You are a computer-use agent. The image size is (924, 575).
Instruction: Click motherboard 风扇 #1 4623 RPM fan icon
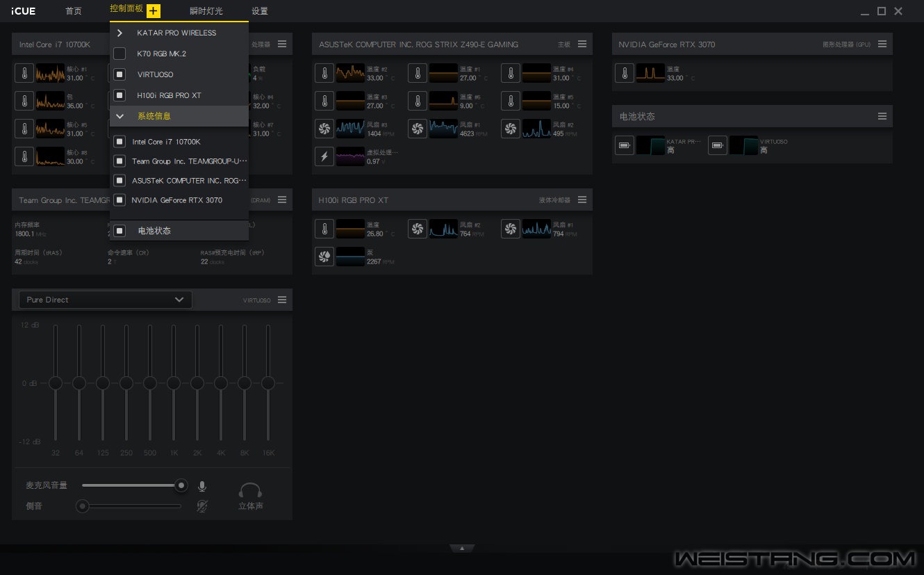[418, 129]
